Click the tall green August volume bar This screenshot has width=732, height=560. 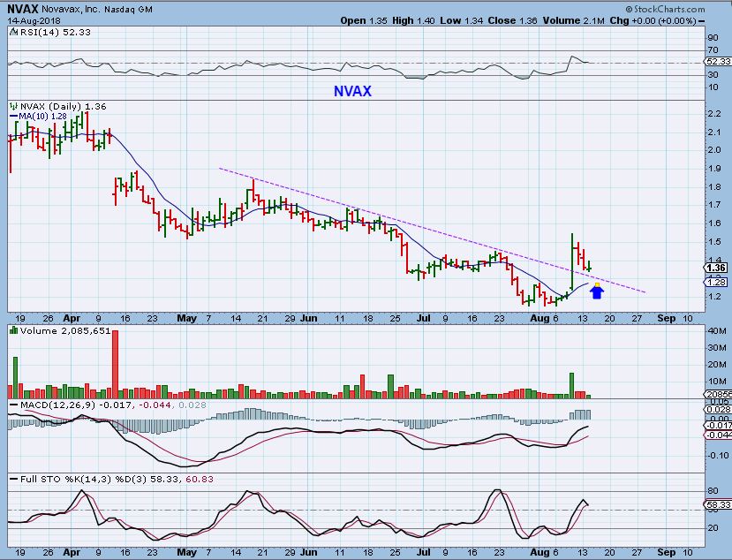point(571,385)
